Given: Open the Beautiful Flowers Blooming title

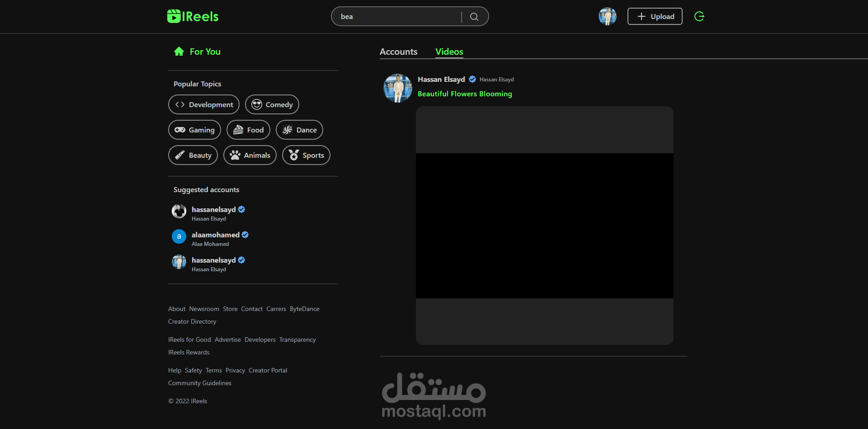Looking at the screenshot, I should 465,94.
